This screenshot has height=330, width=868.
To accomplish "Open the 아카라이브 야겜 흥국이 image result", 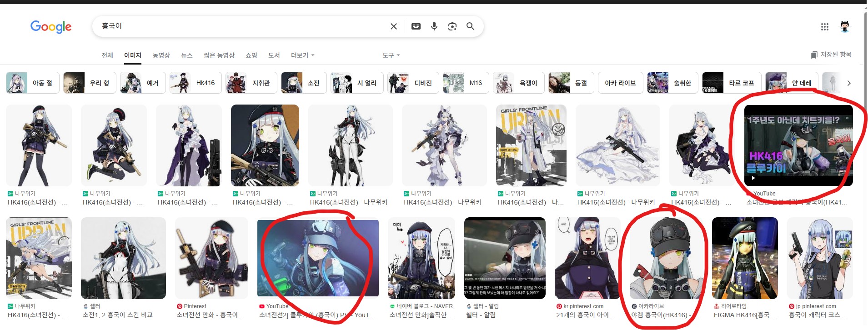I will [x=666, y=258].
